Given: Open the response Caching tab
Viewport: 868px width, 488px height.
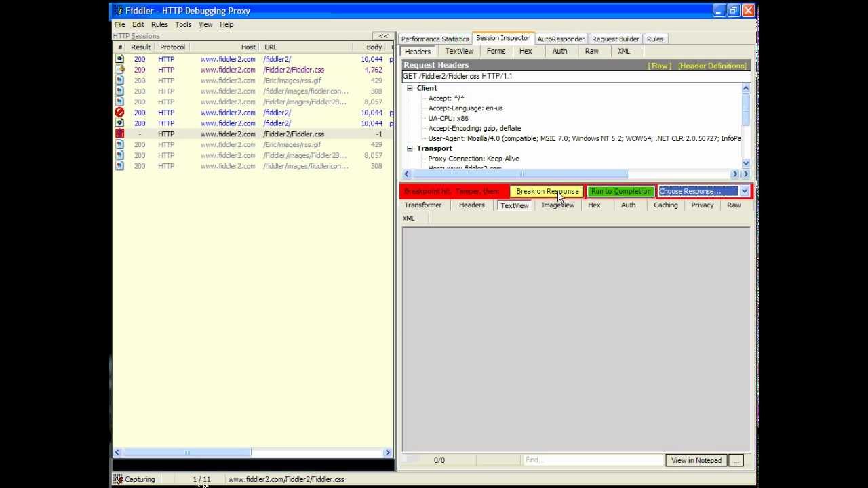Looking at the screenshot, I should tap(666, 205).
